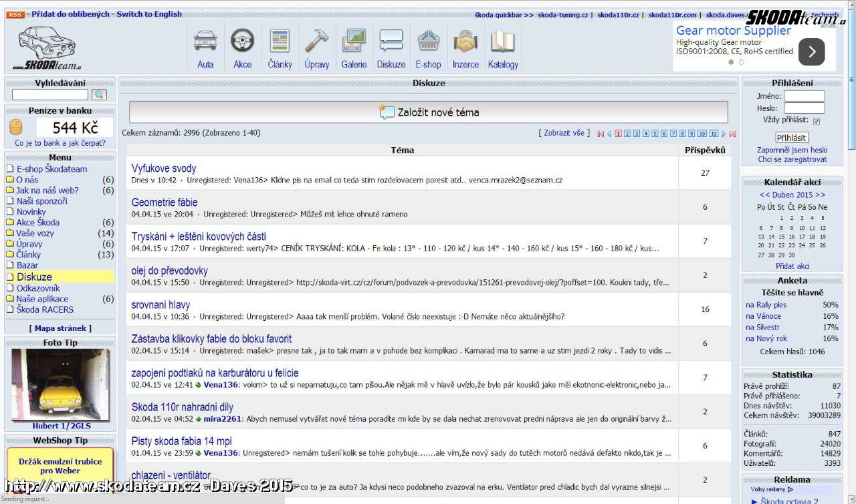Open the Auta car icon
Screen dimensions: 856x504
[205, 41]
